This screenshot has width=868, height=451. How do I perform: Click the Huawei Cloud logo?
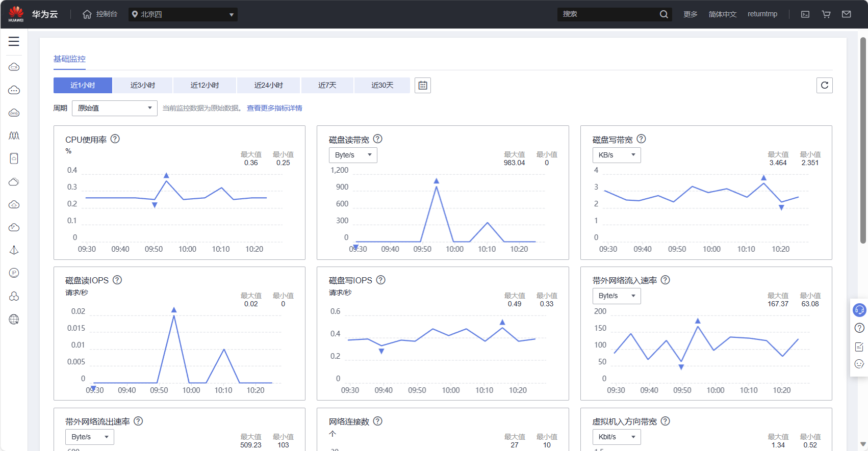(x=16, y=14)
